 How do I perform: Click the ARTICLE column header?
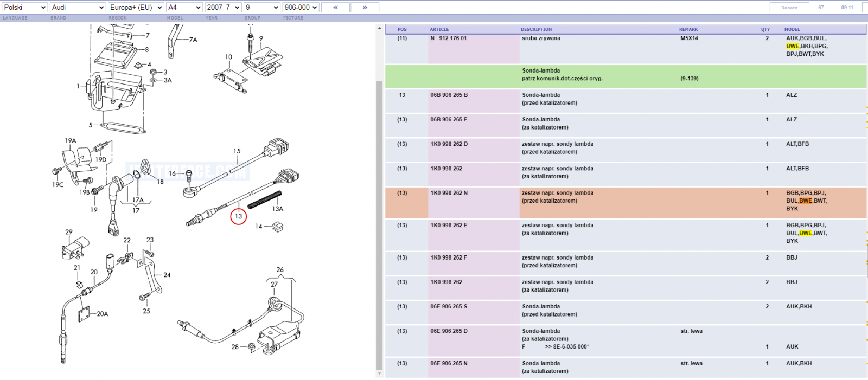(439, 29)
